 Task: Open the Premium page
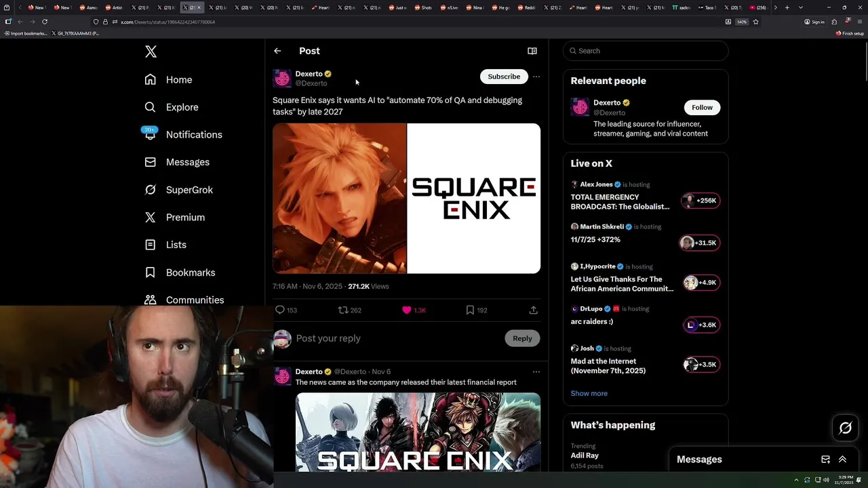click(175, 217)
